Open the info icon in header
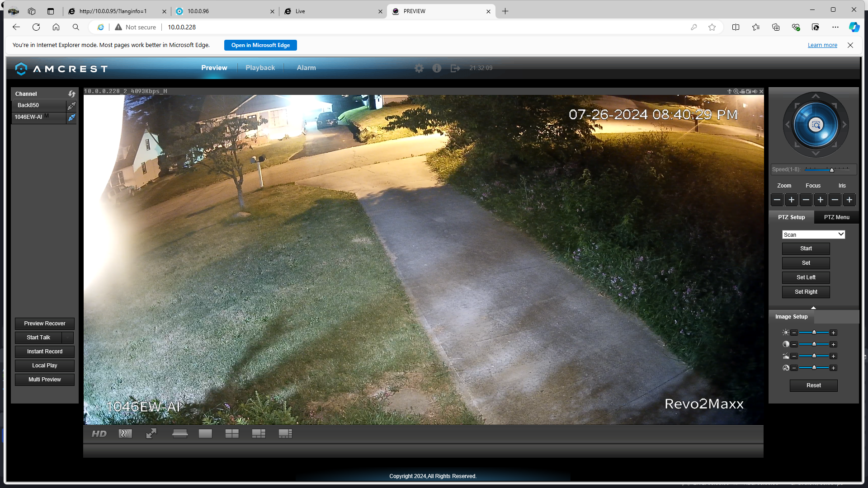Image resolution: width=868 pixels, height=488 pixels. click(x=437, y=68)
